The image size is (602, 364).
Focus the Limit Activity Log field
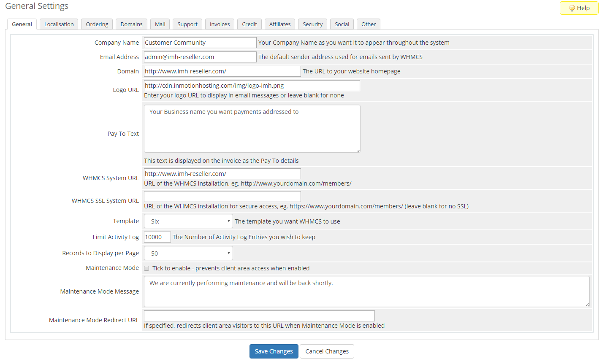click(157, 237)
